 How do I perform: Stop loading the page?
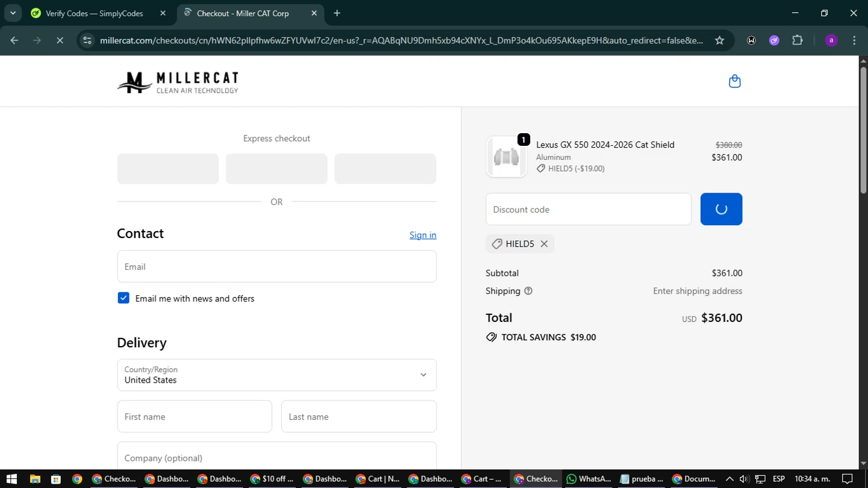[x=60, y=41]
